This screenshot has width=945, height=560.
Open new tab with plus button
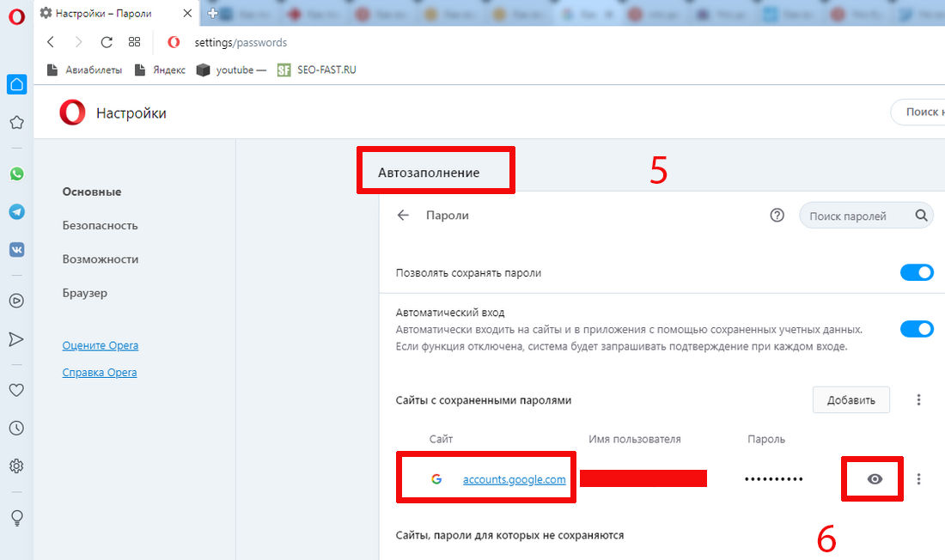click(x=212, y=13)
